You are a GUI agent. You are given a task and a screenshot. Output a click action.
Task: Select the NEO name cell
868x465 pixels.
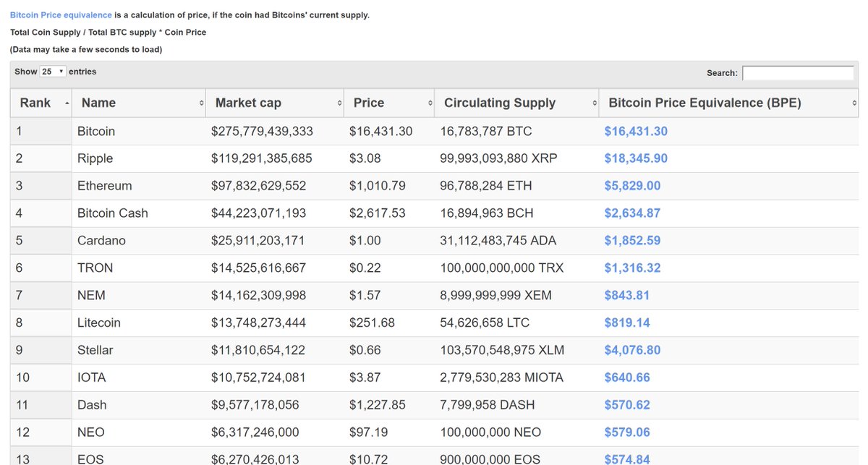pyautogui.click(x=139, y=432)
